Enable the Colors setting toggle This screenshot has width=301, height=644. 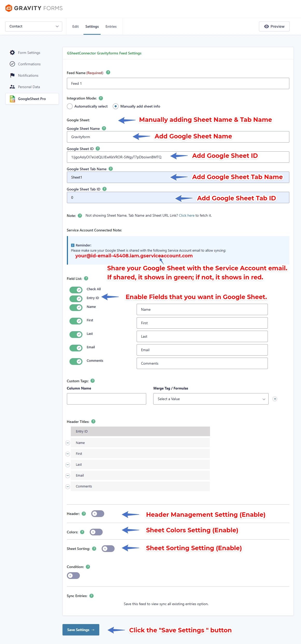coord(96,532)
